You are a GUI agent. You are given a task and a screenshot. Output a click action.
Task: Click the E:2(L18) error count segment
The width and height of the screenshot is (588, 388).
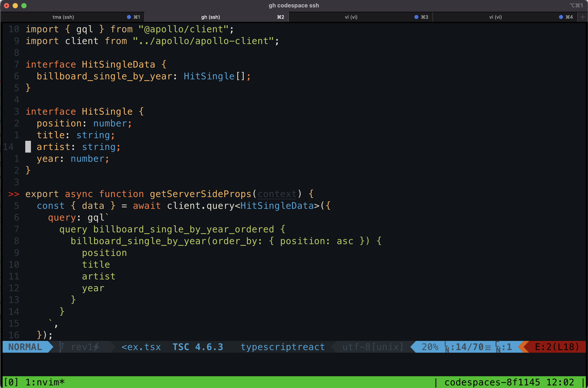(x=557, y=347)
